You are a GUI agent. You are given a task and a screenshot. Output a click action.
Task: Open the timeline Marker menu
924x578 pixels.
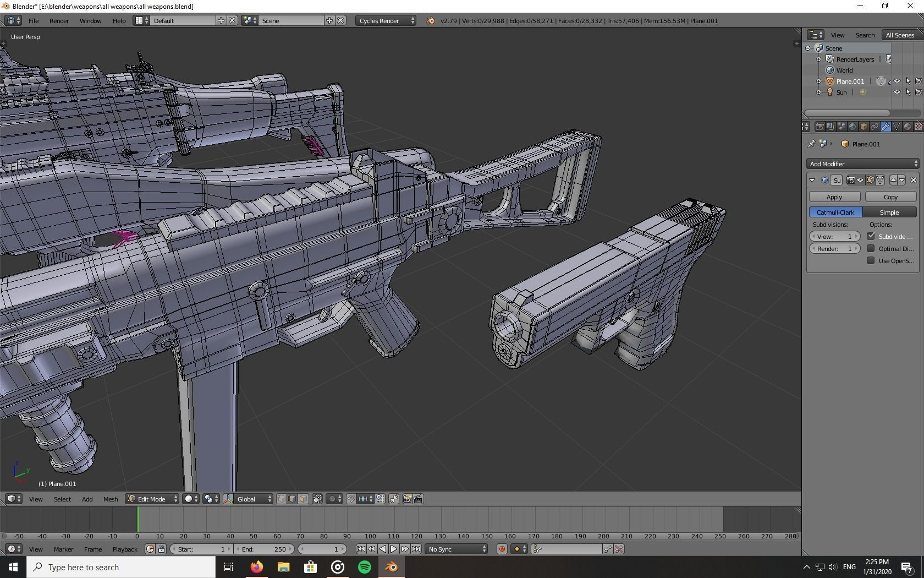point(63,549)
